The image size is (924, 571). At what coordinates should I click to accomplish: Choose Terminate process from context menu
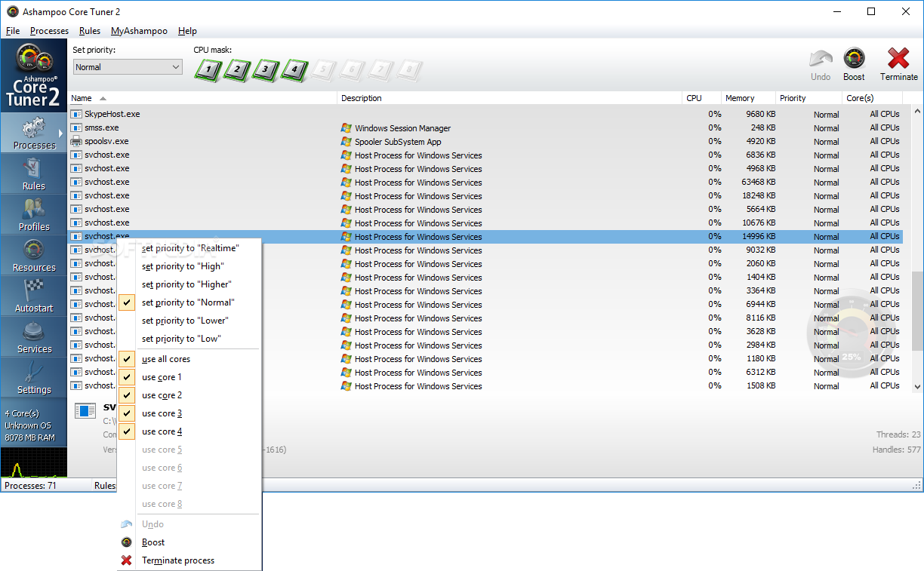click(189, 560)
